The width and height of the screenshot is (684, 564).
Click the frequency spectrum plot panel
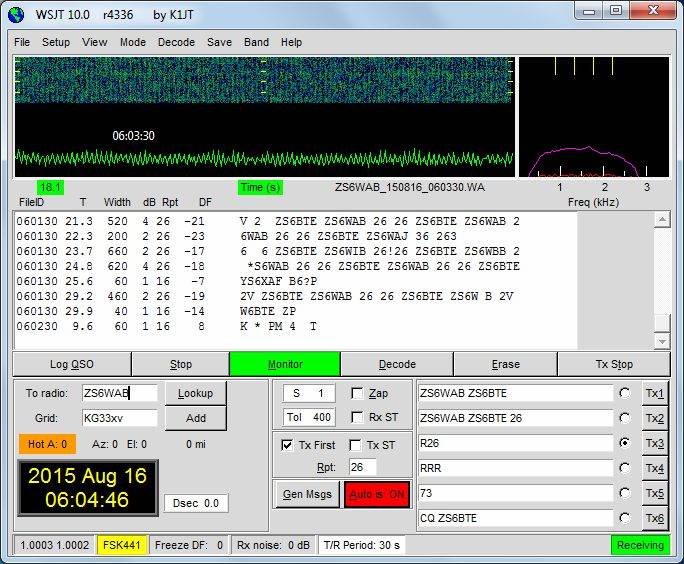click(594, 117)
